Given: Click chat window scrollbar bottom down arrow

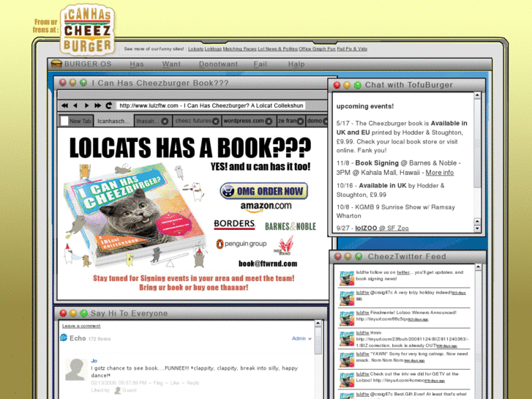Looking at the screenshot, I should [477, 228].
